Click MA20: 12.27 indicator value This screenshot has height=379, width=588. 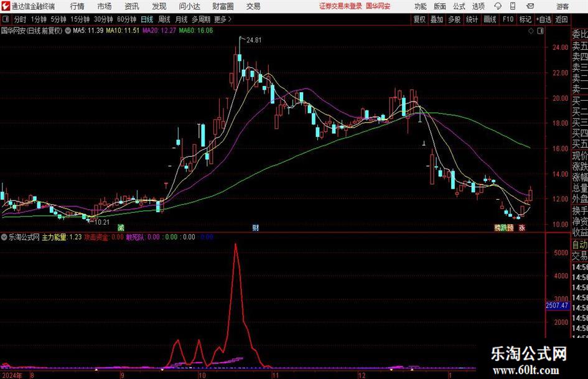coord(159,30)
